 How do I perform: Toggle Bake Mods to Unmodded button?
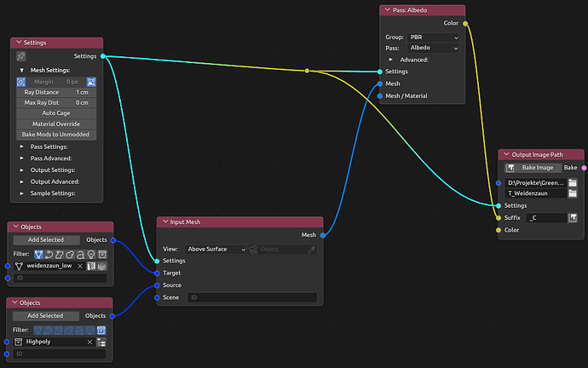click(x=56, y=135)
